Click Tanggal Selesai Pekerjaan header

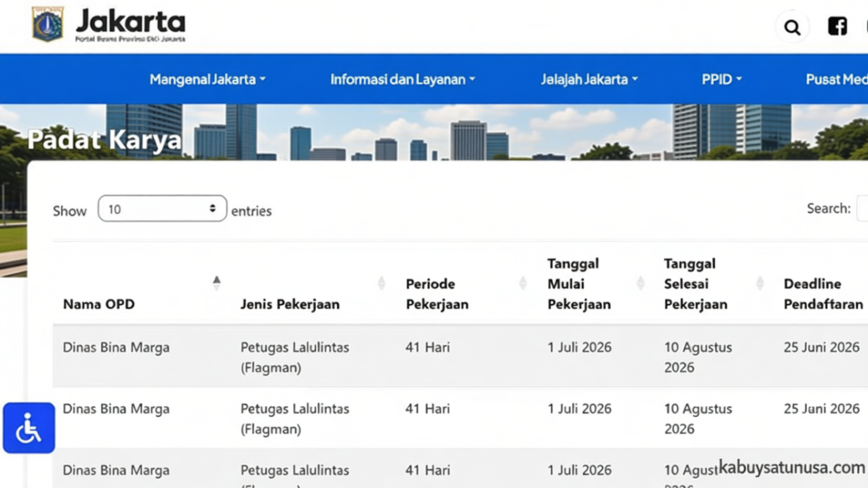(696, 284)
